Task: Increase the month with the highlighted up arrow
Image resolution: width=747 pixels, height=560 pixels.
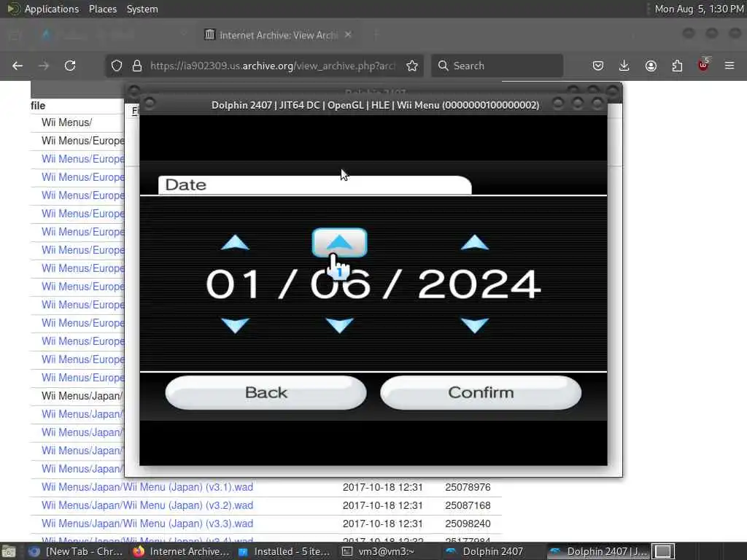Action: click(x=339, y=242)
